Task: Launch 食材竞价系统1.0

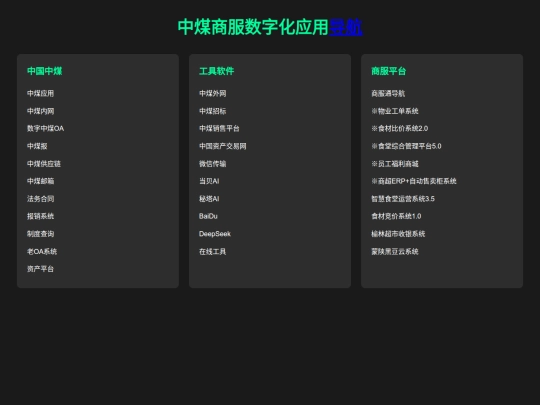Action: (x=396, y=216)
